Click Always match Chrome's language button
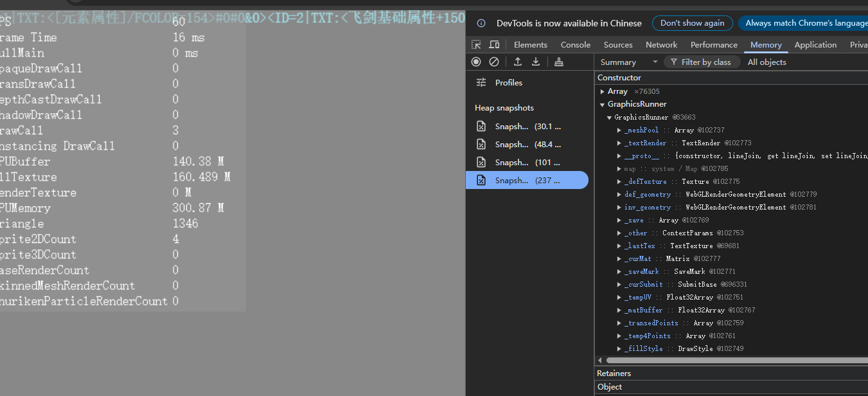Viewport: 868px width, 396px height. point(806,23)
